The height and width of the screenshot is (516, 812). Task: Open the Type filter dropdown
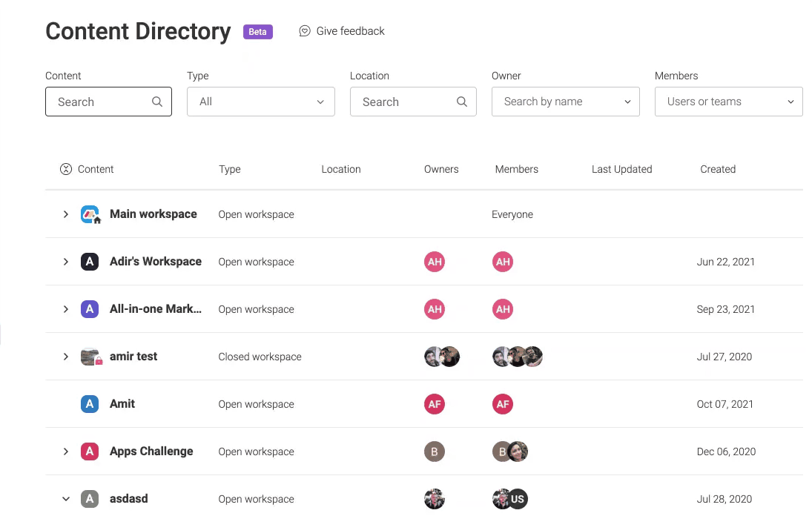pyautogui.click(x=261, y=102)
